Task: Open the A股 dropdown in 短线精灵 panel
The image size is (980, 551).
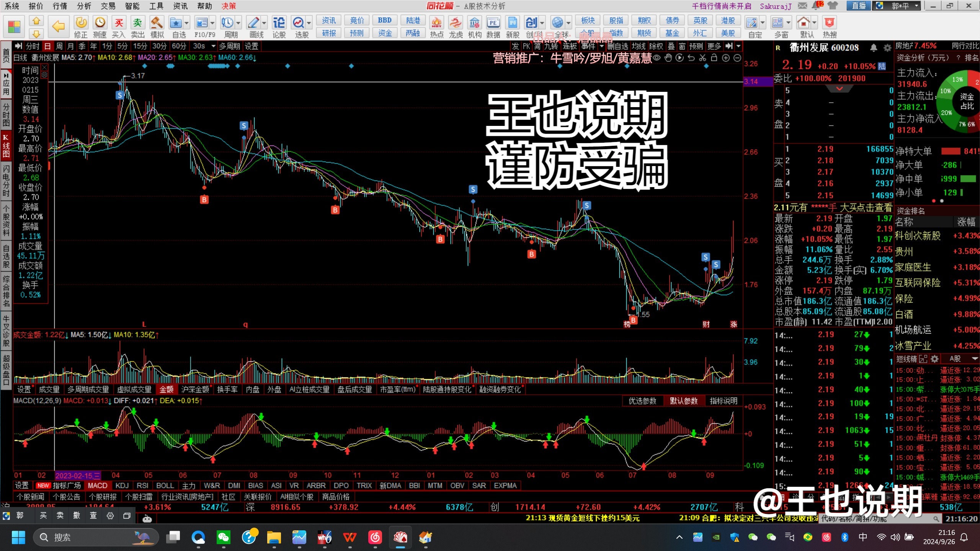Action: [x=974, y=359]
